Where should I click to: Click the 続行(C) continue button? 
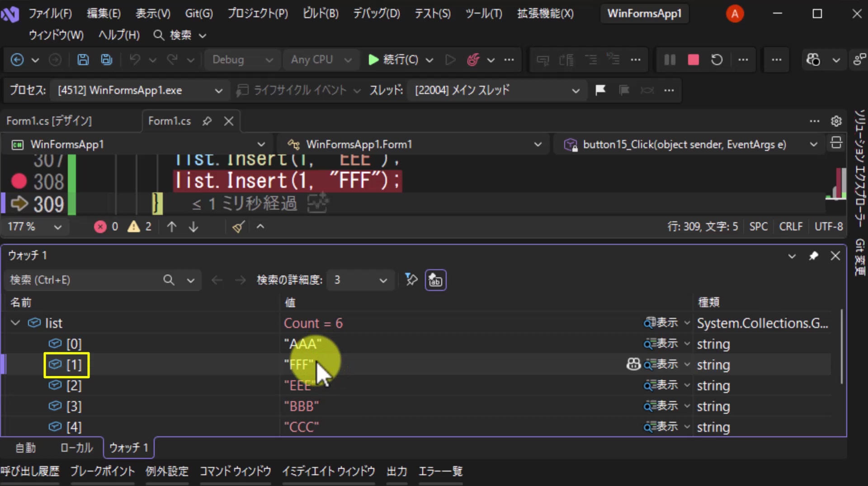[x=393, y=60]
